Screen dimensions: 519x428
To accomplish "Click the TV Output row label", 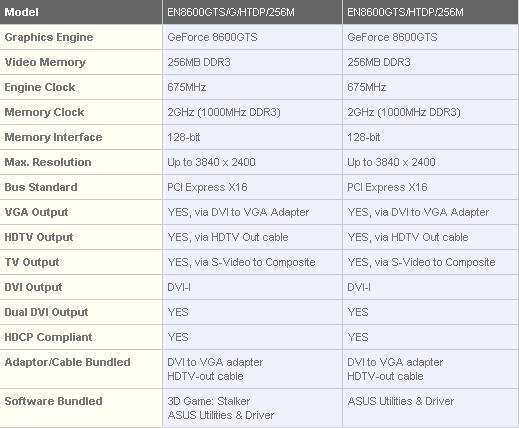I will point(32,262).
